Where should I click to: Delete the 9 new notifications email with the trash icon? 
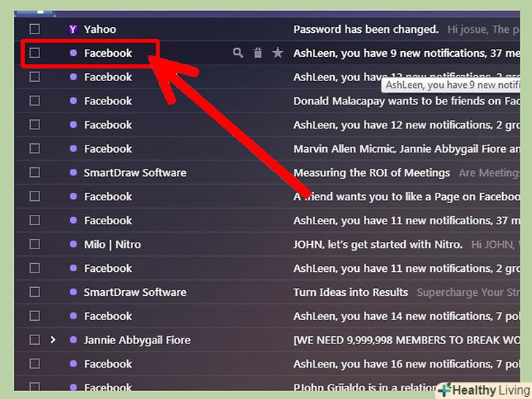(258, 53)
